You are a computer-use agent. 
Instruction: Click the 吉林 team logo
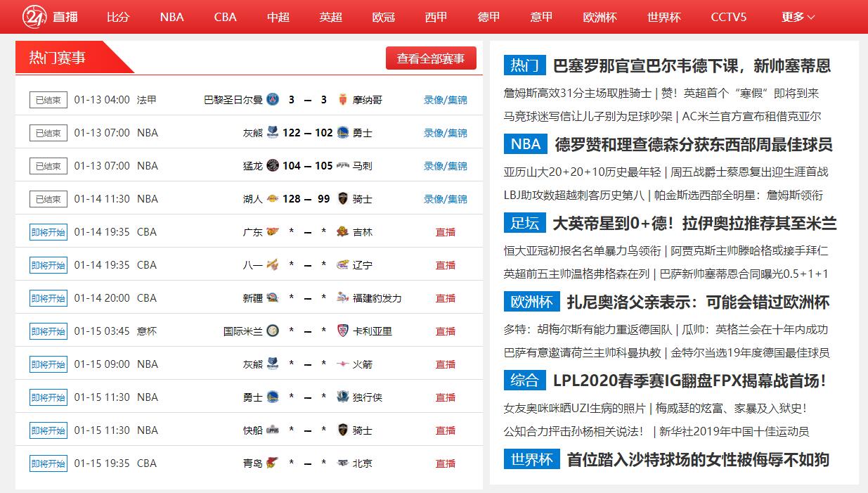tap(343, 232)
